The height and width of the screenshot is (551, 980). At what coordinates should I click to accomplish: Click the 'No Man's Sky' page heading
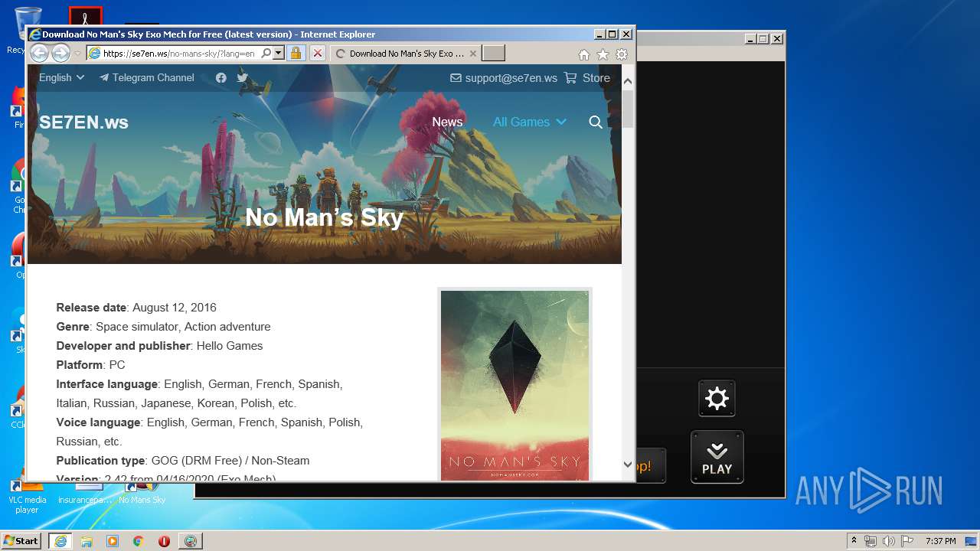324,217
